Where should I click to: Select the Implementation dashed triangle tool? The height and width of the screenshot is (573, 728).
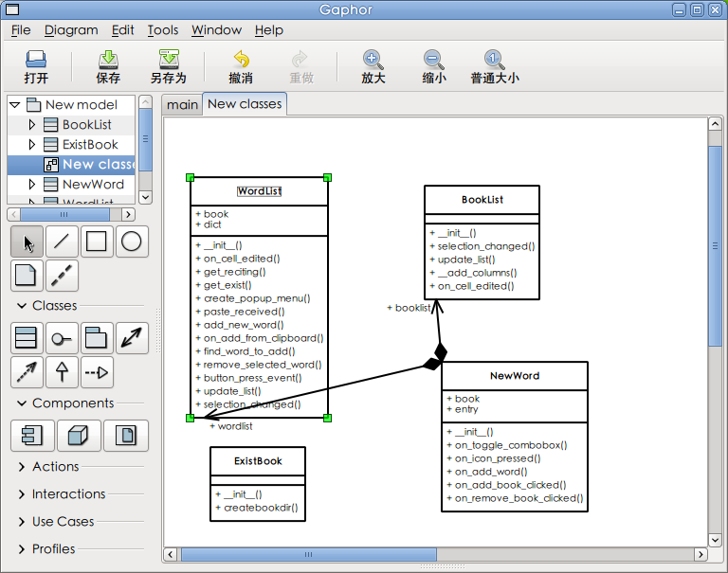(97, 372)
